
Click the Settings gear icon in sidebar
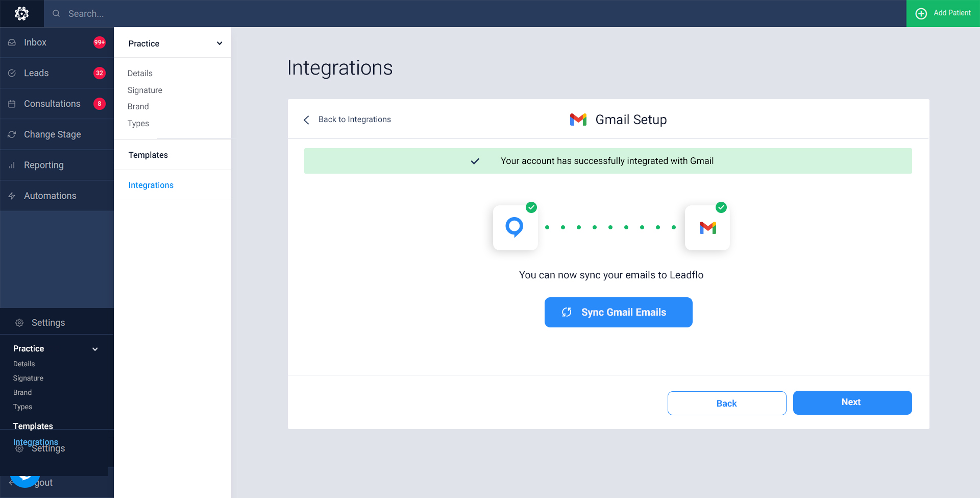coord(19,323)
